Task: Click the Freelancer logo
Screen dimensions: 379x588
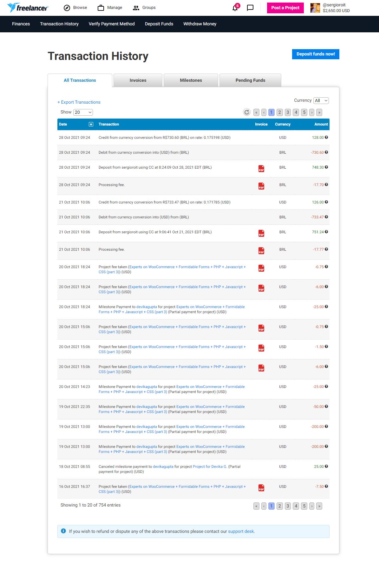Action: point(28,8)
